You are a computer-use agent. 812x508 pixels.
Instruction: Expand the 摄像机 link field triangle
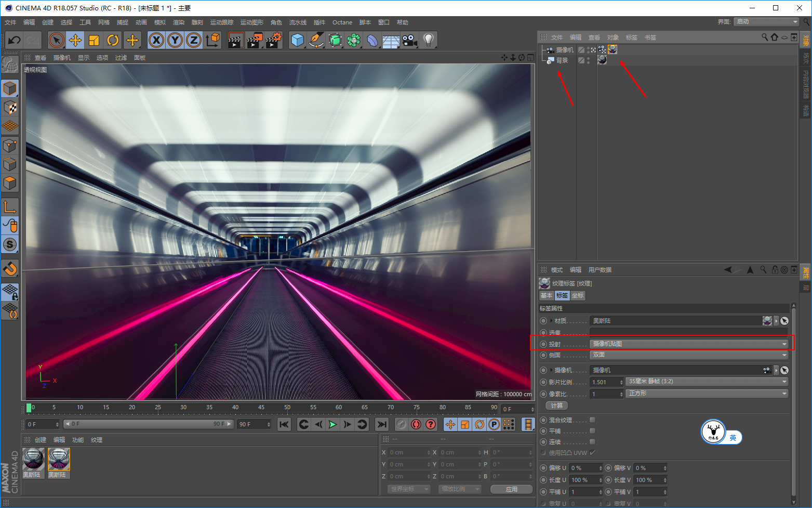point(551,370)
